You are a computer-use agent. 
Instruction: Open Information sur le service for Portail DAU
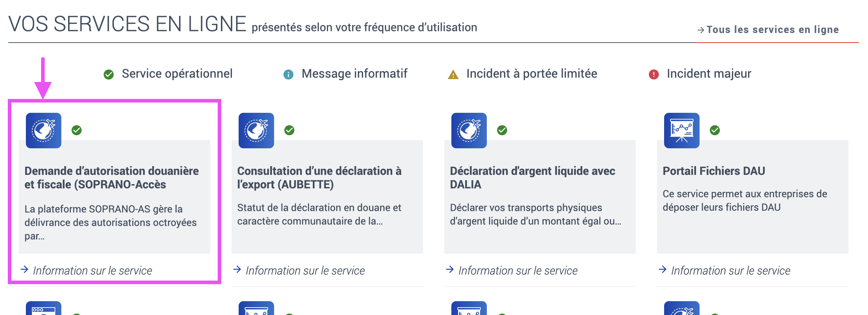(x=730, y=271)
